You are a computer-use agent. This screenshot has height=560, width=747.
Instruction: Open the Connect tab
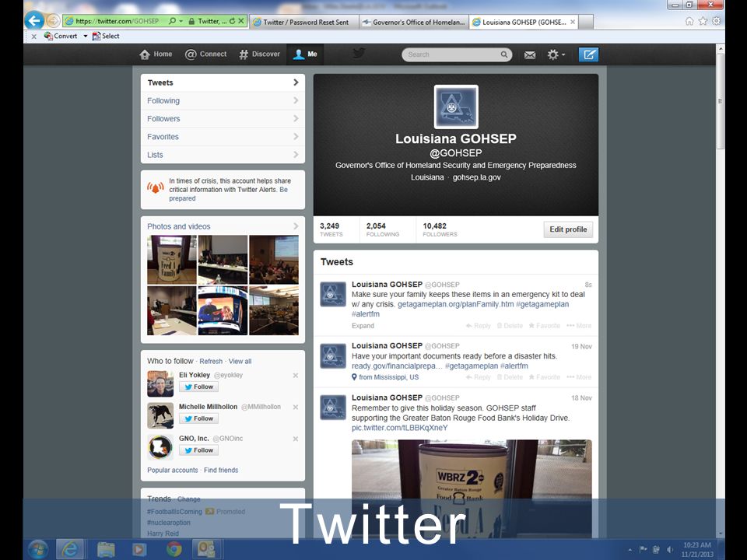[x=205, y=54]
